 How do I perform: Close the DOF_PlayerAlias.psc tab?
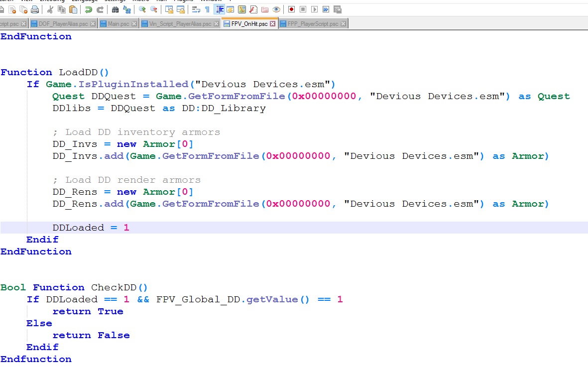point(93,23)
